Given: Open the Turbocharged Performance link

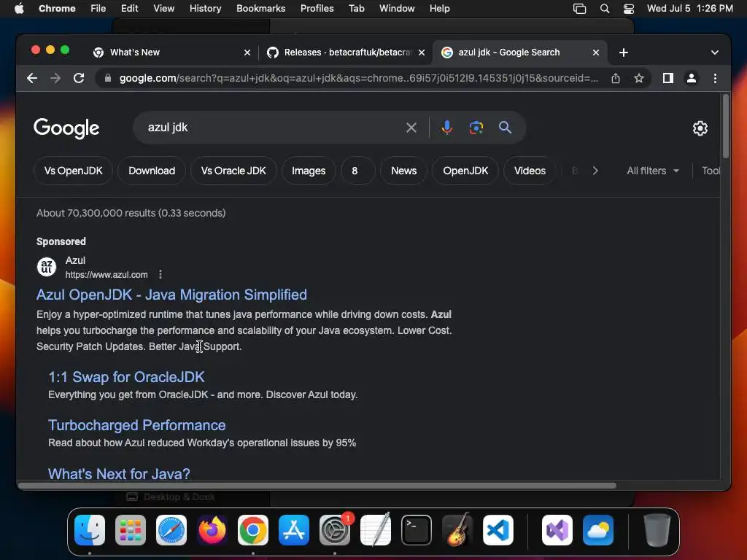Looking at the screenshot, I should (x=136, y=425).
